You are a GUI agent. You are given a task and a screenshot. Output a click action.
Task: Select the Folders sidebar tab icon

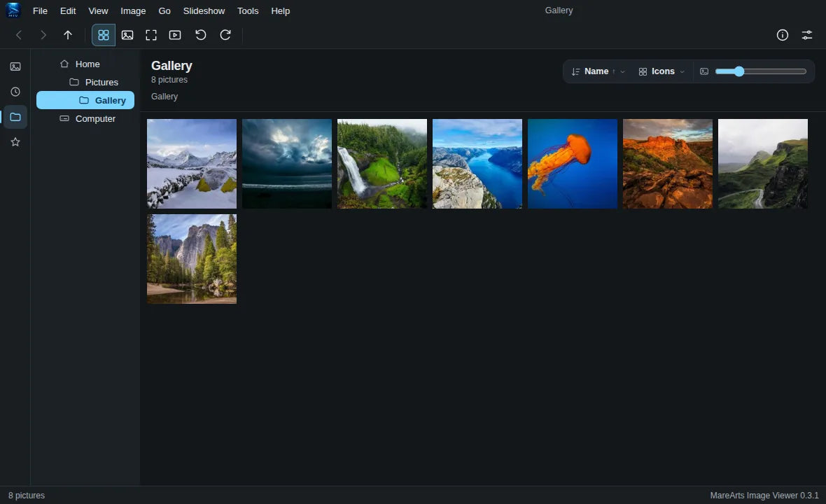click(15, 117)
